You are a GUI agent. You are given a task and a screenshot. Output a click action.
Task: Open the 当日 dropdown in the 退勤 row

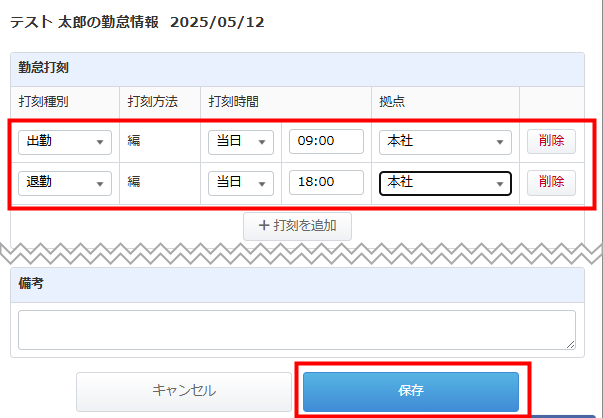pyautogui.click(x=241, y=183)
